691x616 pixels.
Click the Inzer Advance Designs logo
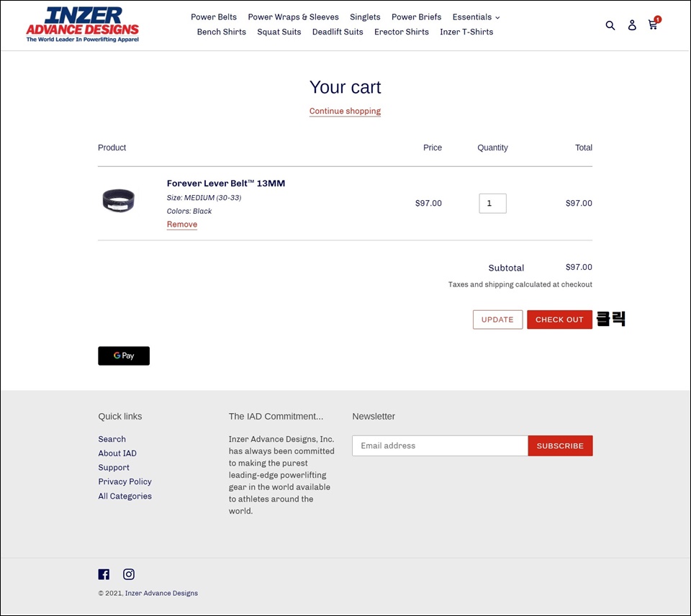click(x=82, y=24)
